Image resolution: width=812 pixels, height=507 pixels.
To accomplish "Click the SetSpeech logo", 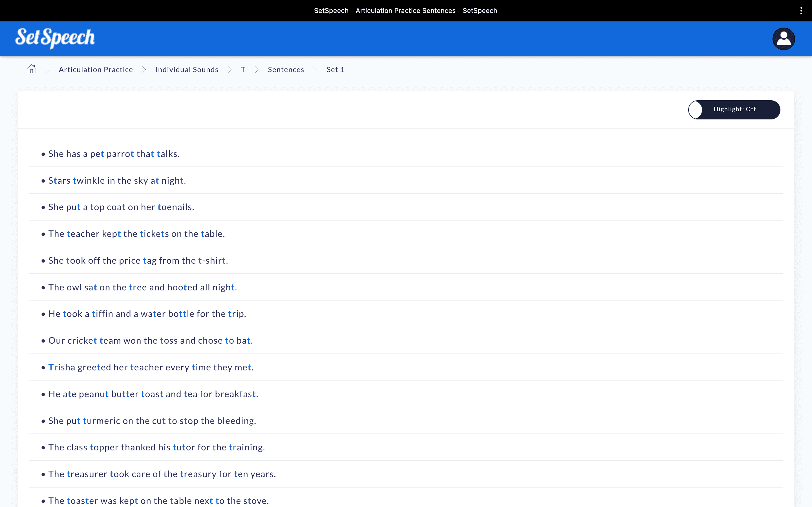I will click(55, 38).
